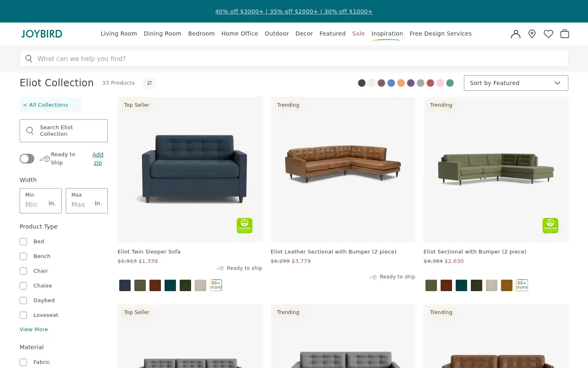The height and width of the screenshot is (368, 588).
Task: Open the Sort by Featured dropdown
Action: click(516, 83)
